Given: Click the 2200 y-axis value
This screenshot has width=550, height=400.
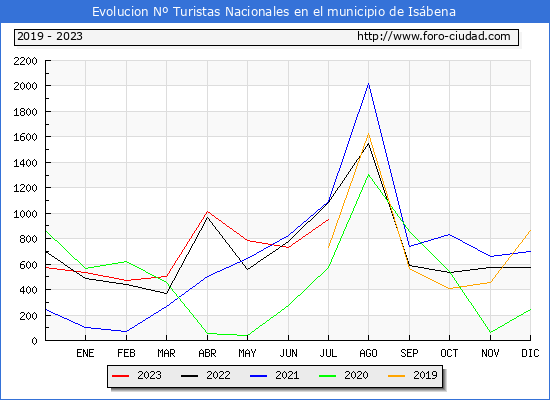Looking at the screenshot, I should (25, 61).
